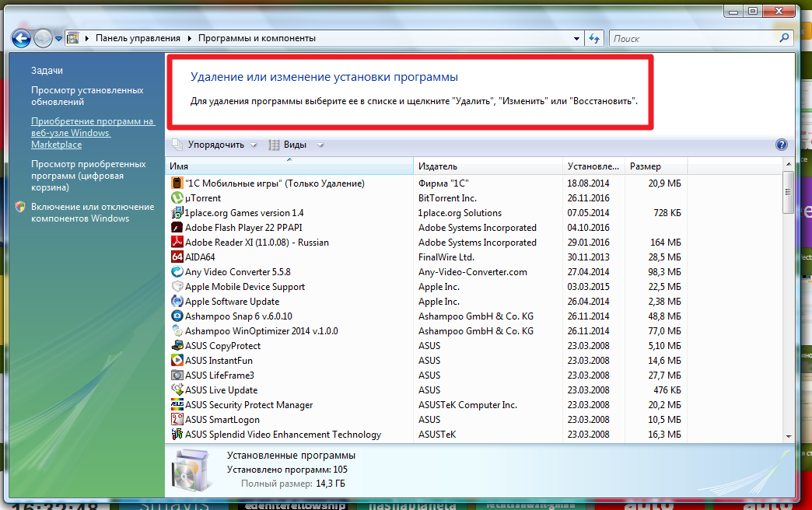The width and height of the screenshot is (812, 510).
Task: Click install date 18.08.2014
Action: point(588,183)
